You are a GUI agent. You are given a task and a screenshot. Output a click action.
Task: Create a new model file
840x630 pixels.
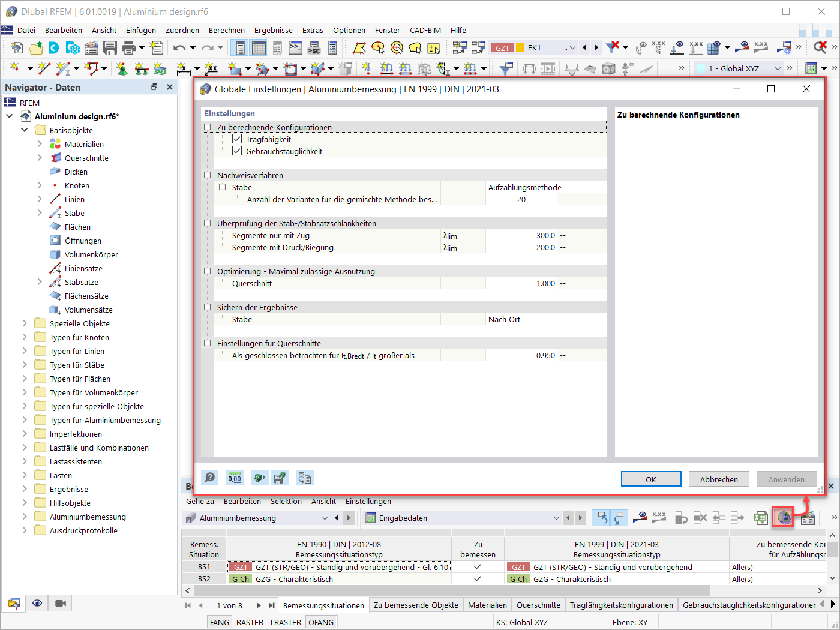click(x=17, y=48)
